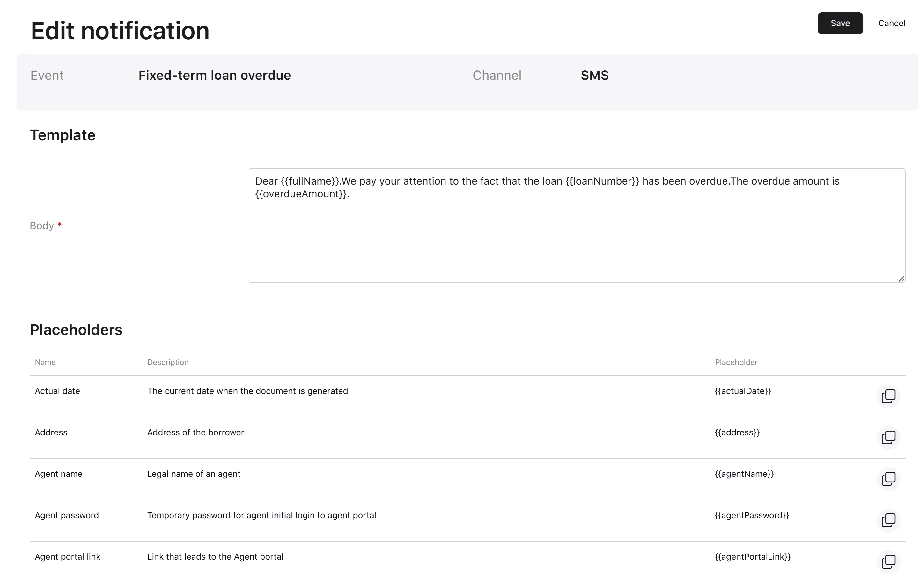Click 'Link that leads to the Agent portal'
The width and height of the screenshot is (920, 588).
[x=215, y=557]
